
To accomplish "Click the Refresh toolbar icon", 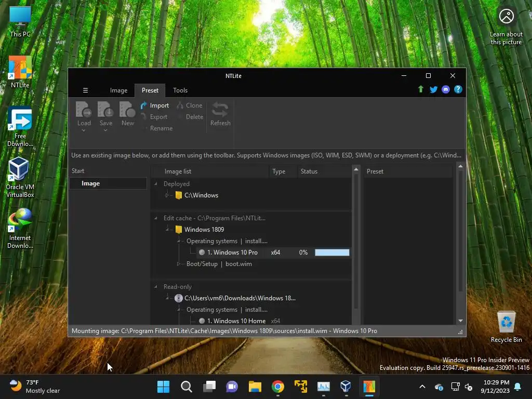I will (220, 110).
